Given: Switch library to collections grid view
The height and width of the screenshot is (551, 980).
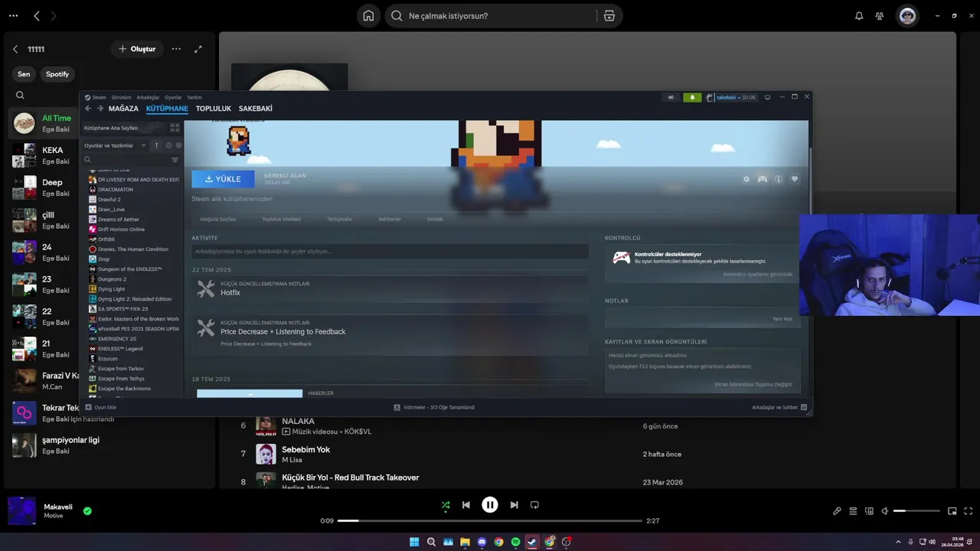Looking at the screenshot, I should click(x=175, y=128).
